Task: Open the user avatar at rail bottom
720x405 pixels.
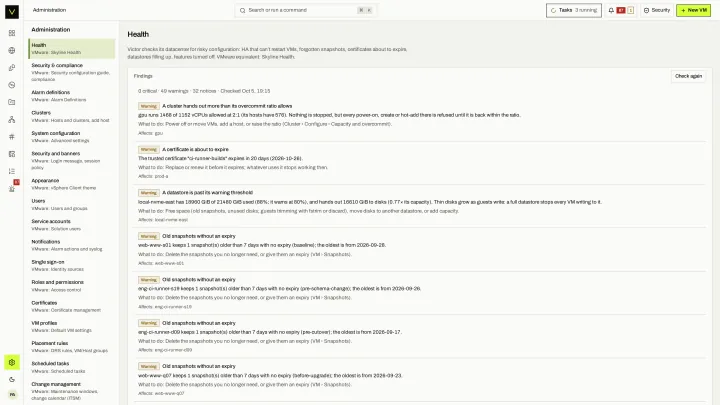Action: (x=12, y=394)
